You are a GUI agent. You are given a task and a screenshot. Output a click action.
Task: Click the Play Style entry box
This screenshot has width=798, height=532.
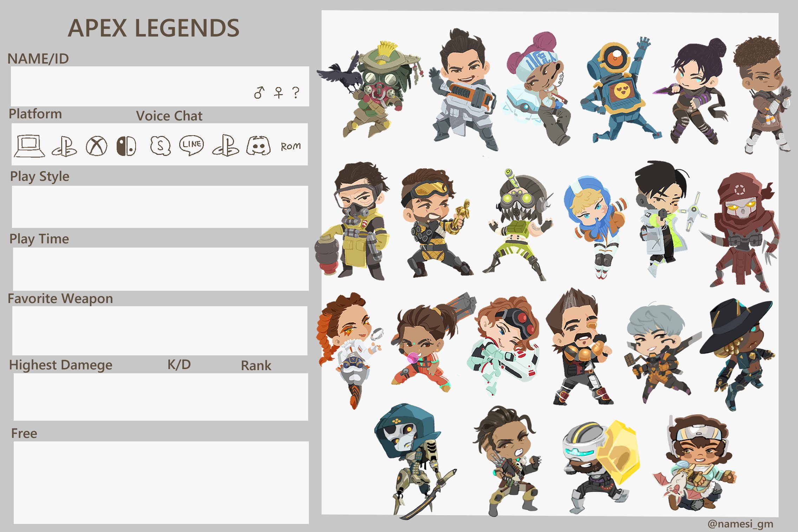point(160,207)
